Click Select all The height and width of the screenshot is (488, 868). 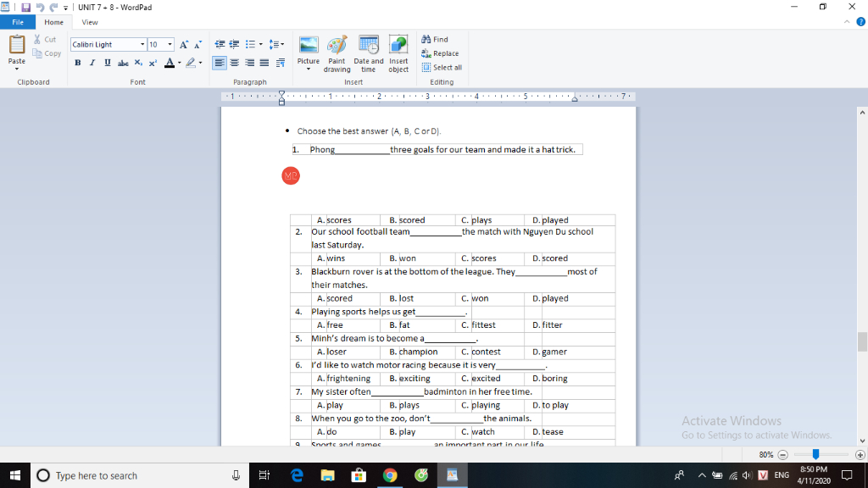click(x=442, y=68)
